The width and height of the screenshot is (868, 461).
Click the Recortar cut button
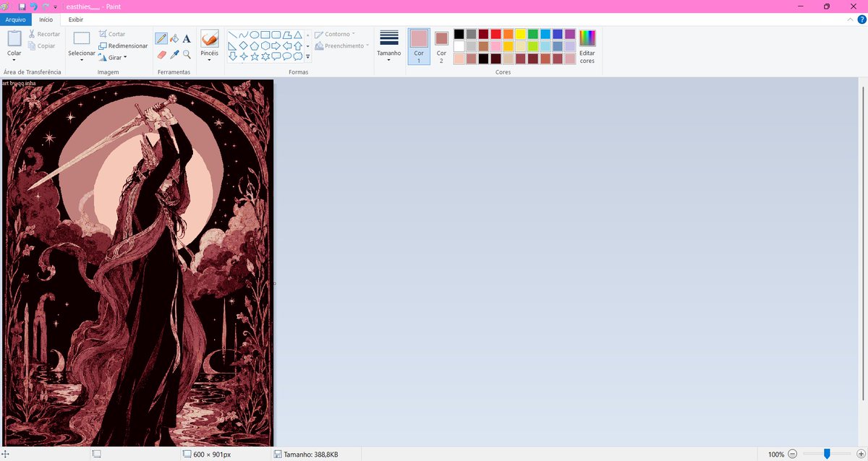click(x=44, y=34)
